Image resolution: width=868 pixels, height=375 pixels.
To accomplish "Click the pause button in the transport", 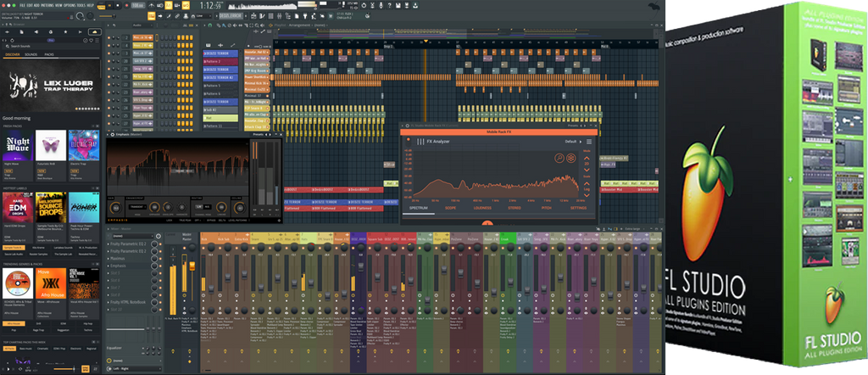I will [109, 5].
